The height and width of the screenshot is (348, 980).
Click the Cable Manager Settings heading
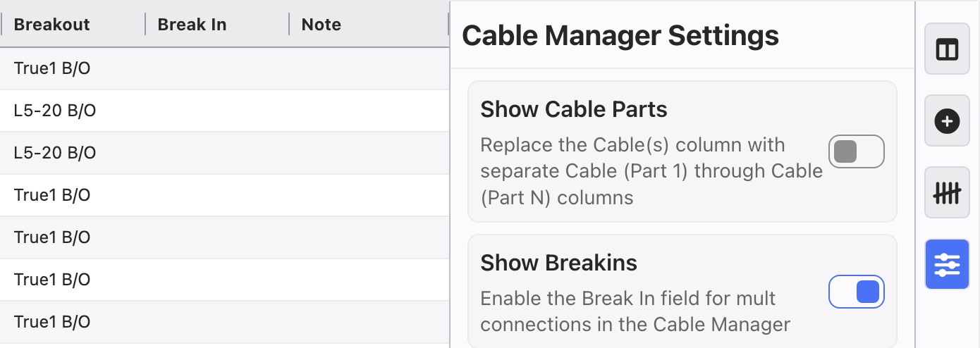click(x=620, y=35)
